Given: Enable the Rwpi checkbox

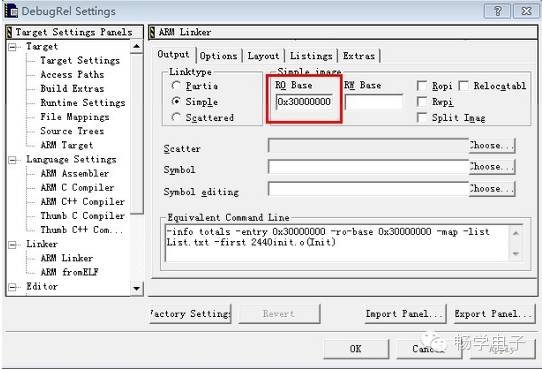Looking at the screenshot, I should pos(422,102).
